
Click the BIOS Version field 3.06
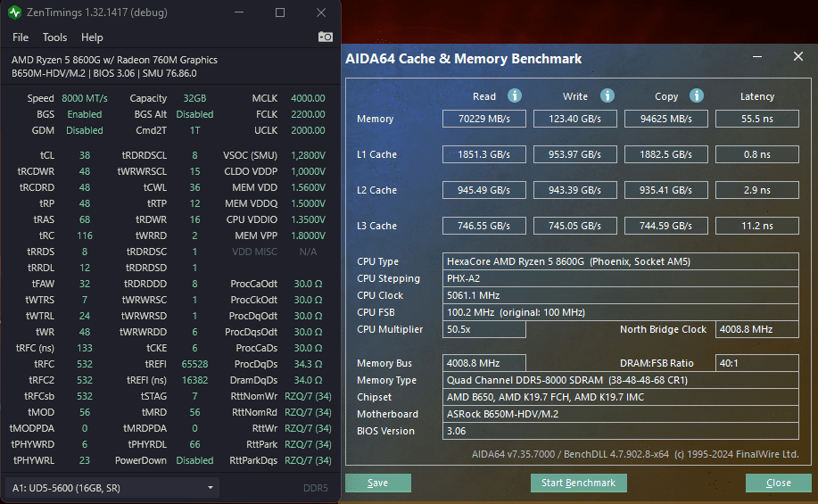(620, 431)
